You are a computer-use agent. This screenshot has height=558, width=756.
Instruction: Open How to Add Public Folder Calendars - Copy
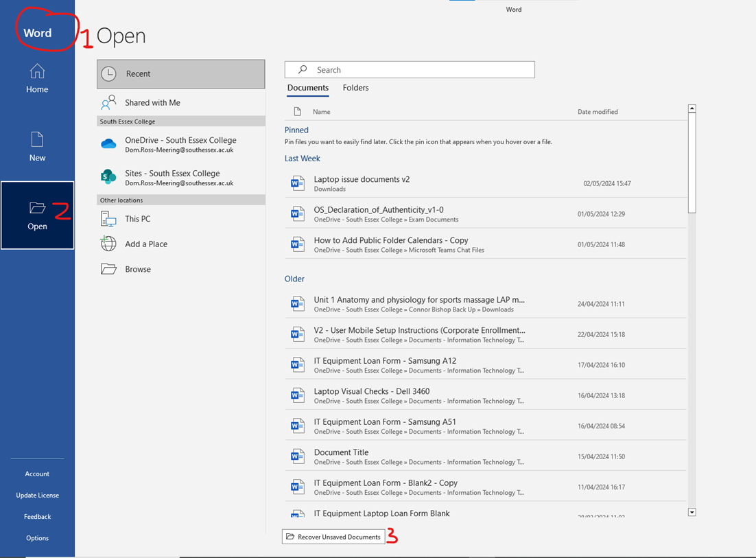[486, 244]
